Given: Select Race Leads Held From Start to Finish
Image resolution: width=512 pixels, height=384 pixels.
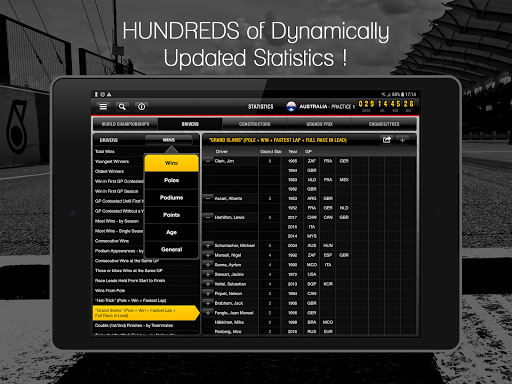Looking at the screenshot, I should pyautogui.click(x=146, y=281).
